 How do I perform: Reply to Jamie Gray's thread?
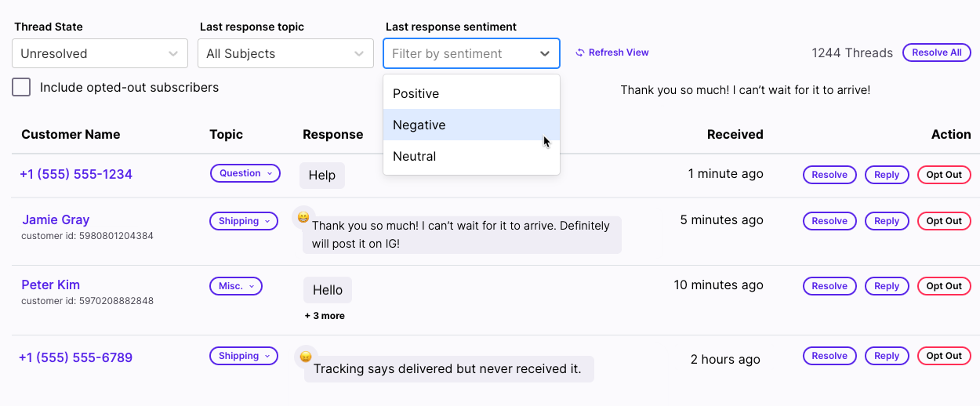pyautogui.click(x=887, y=221)
